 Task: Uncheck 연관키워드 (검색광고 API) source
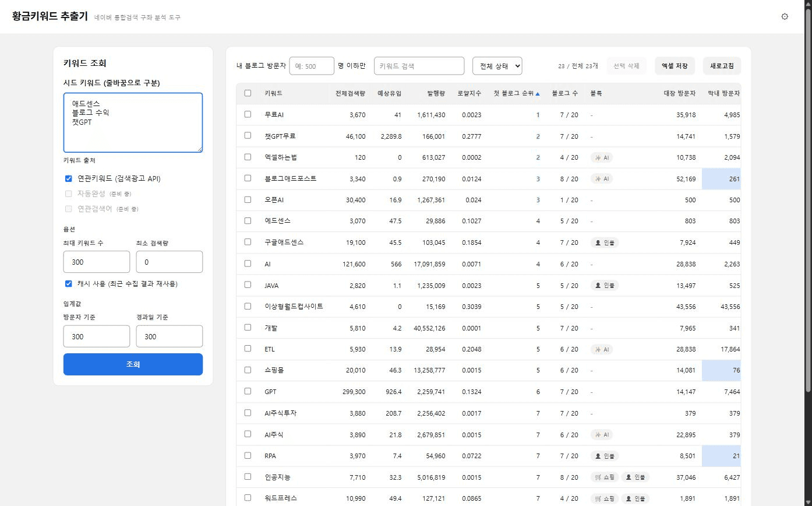(69, 178)
